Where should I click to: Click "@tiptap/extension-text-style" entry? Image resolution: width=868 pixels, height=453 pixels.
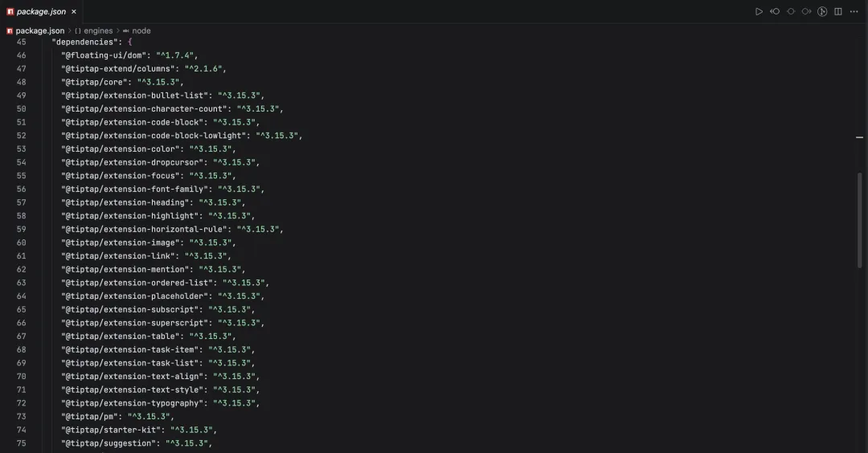coord(134,390)
